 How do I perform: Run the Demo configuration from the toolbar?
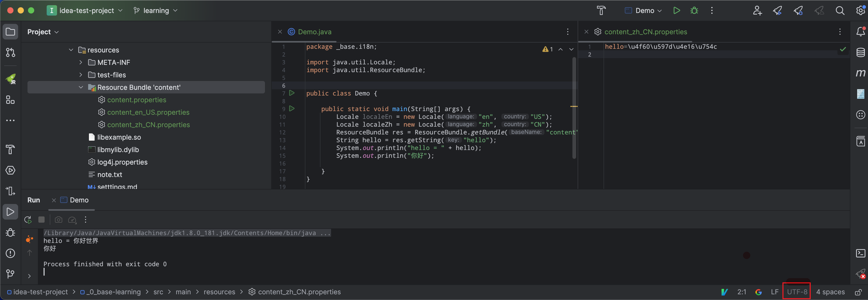676,10
